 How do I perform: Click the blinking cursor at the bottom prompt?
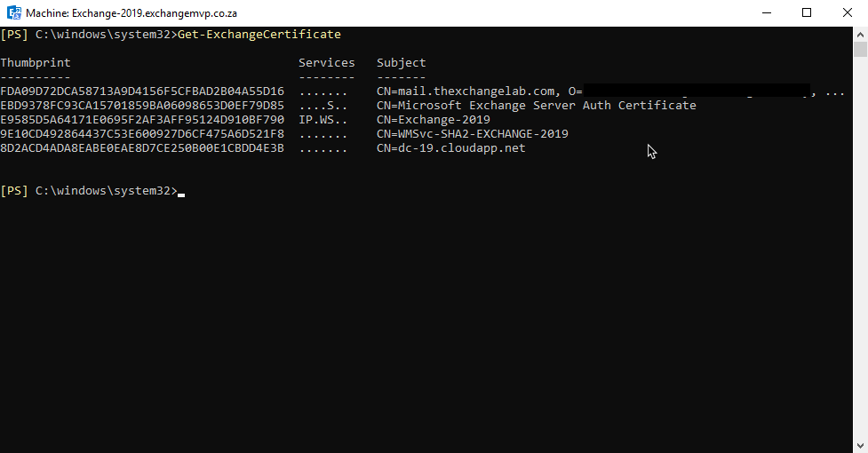[x=181, y=195]
